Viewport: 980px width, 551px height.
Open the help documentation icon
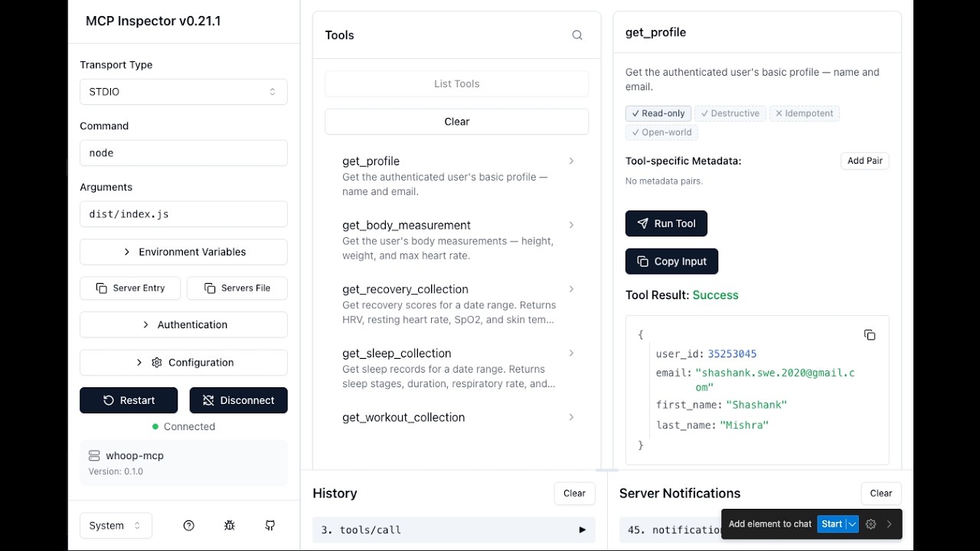pos(189,526)
